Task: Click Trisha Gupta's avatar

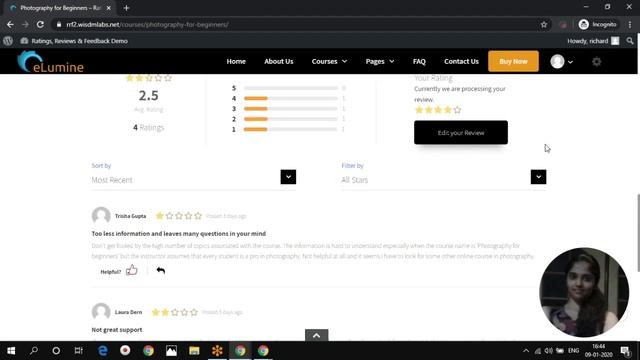Action: (101, 216)
